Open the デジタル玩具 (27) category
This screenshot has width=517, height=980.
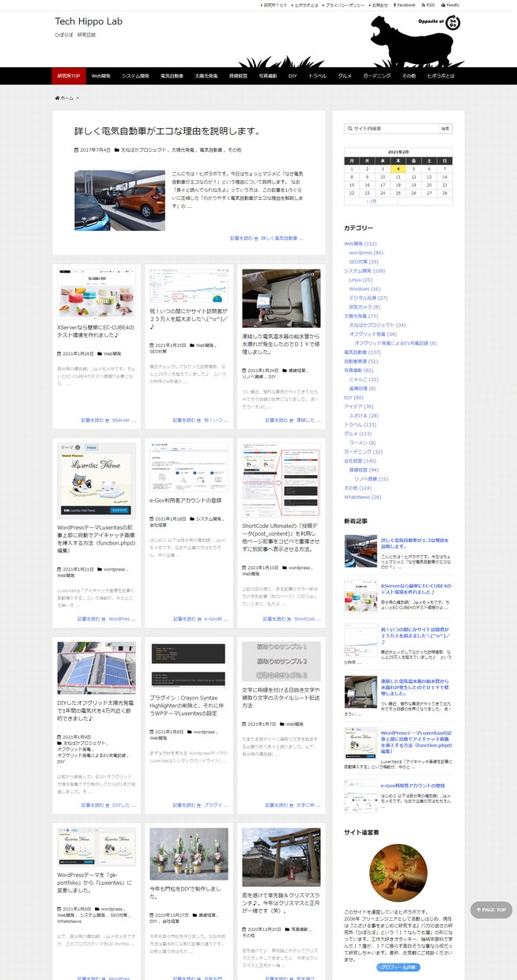click(x=368, y=298)
